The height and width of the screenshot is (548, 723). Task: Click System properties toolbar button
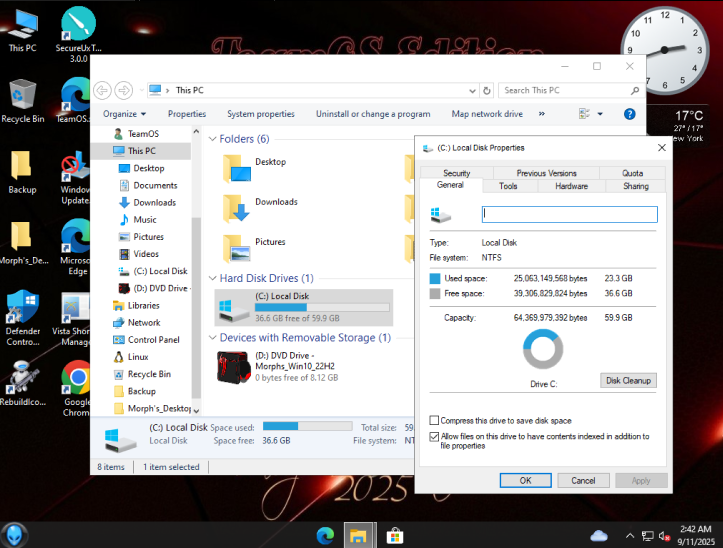pyautogui.click(x=261, y=114)
